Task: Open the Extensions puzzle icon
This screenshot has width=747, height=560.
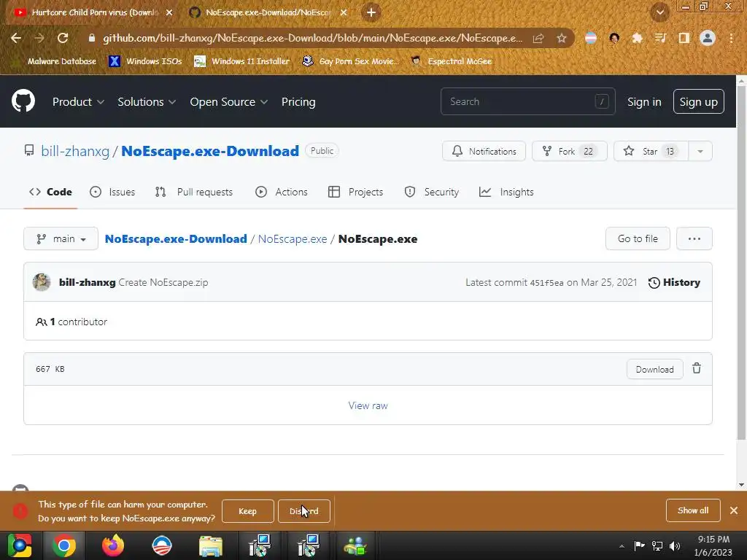Action: pos(637,38)
